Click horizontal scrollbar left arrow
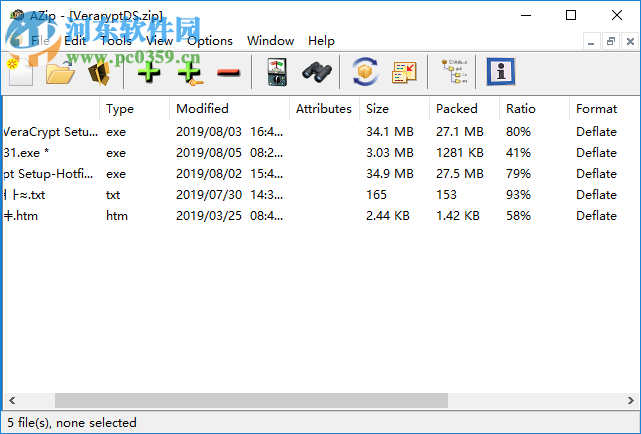The image size is (641, 434). pyautogui.click(x=12, y=400)
